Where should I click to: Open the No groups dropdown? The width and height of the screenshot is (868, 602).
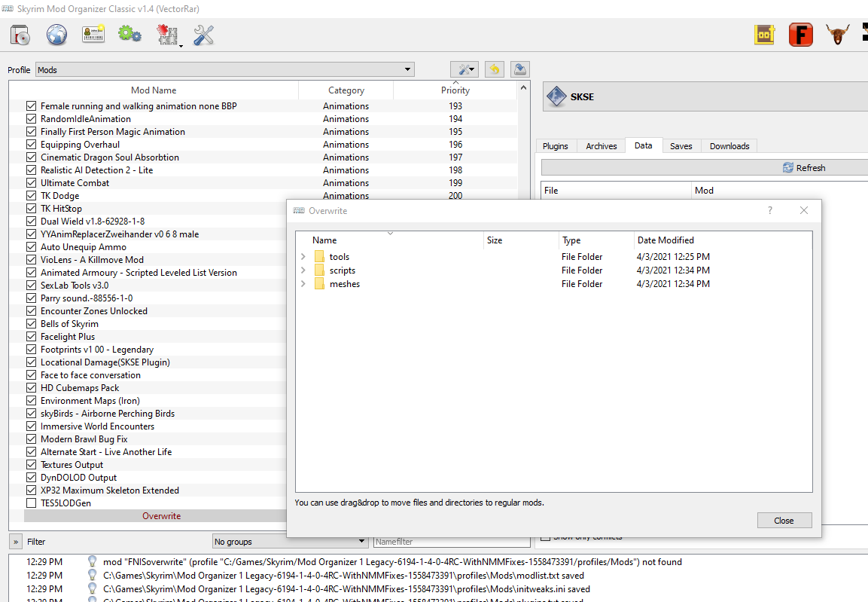[x=290, y=541]
